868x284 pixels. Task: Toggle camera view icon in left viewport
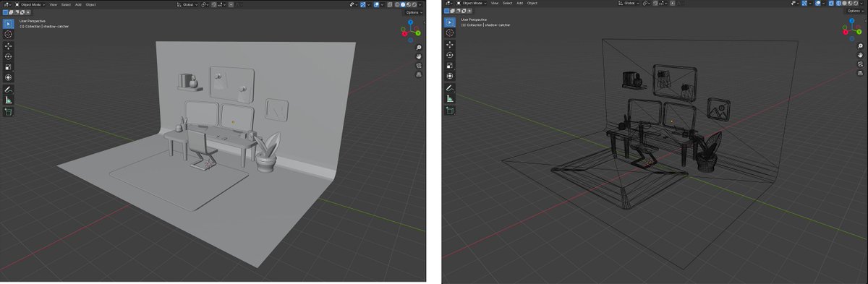419,66
